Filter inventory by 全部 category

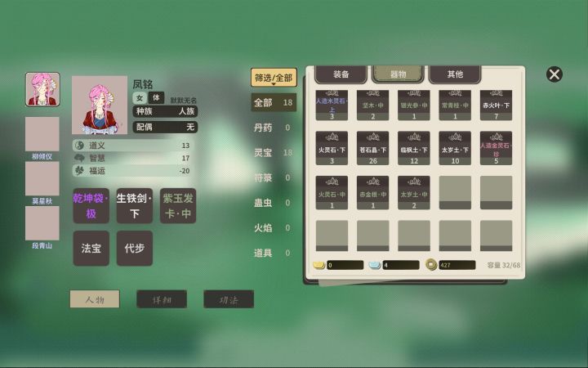(x=274, y=102)
